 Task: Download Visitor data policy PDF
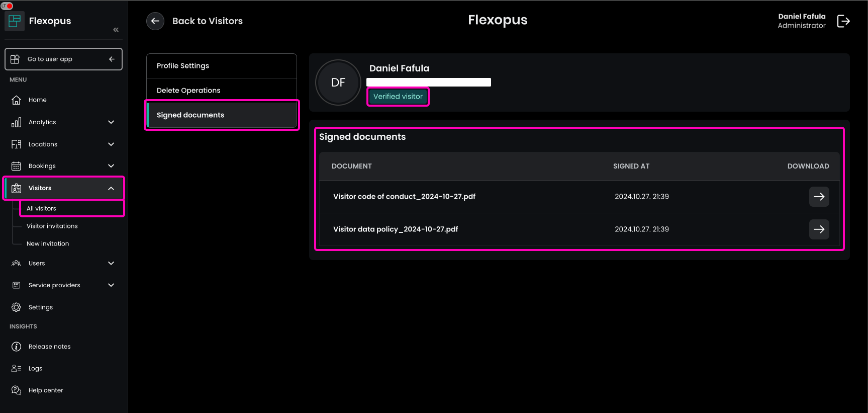click(x=819, y=229)
